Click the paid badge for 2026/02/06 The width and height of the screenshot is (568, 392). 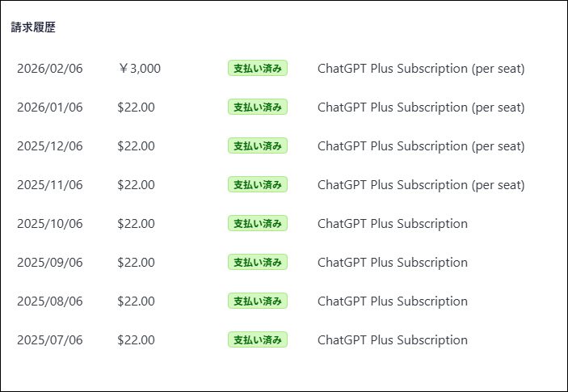click(x=258, y=69)
